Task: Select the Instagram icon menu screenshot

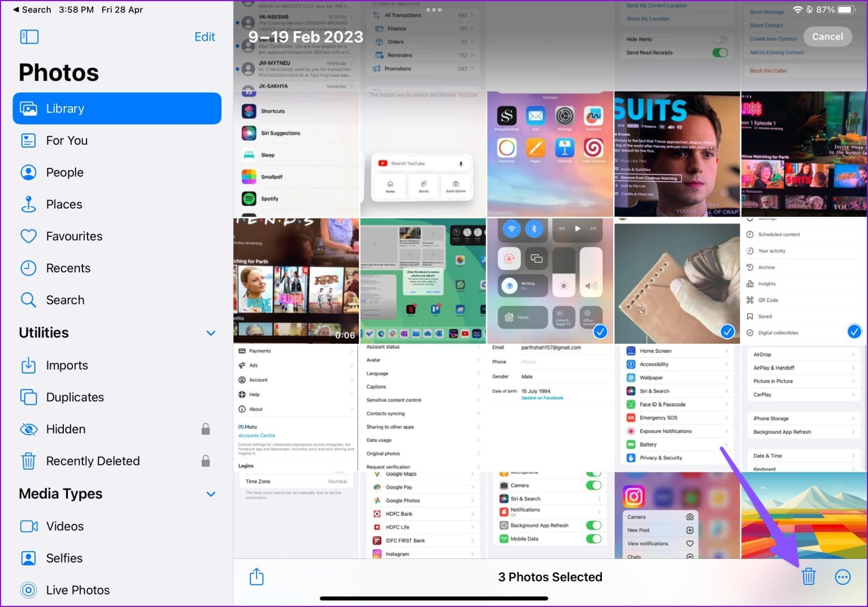Action: coord(677,515)
